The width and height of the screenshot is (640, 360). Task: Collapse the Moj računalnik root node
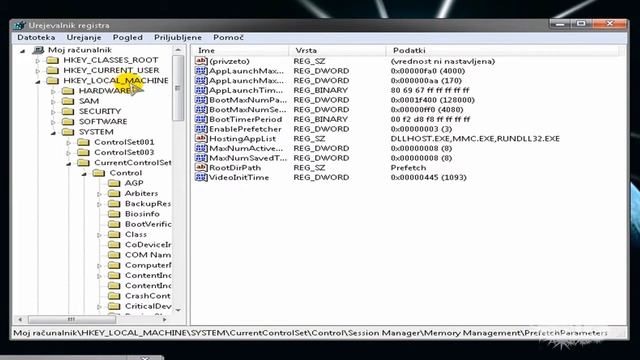23,51
